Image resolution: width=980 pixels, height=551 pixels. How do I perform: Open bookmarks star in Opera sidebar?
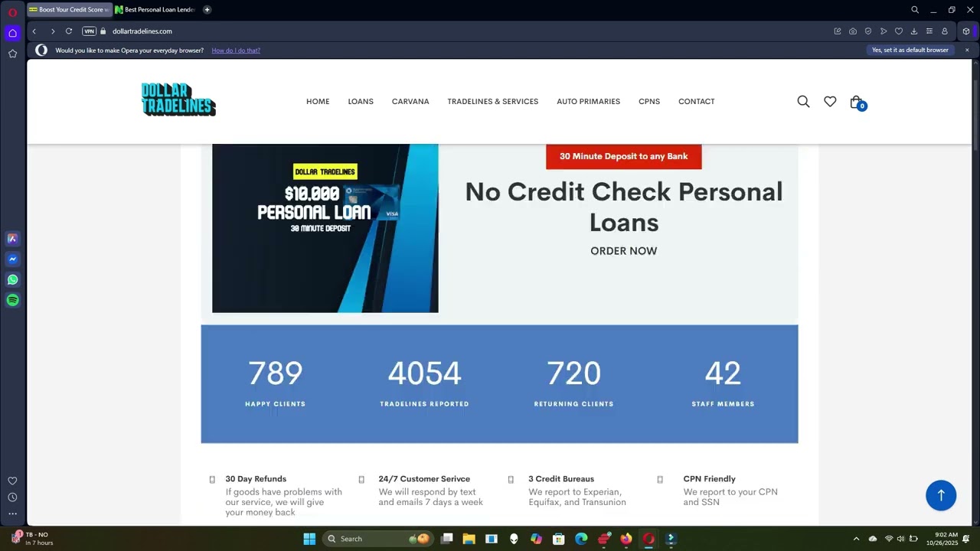pyautogui.click(x=12, y=54)
